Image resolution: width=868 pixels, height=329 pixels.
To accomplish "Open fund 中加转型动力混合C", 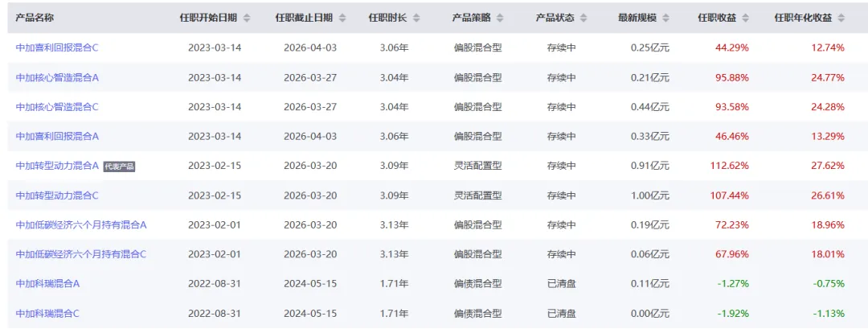I will (x=57, y=195).
